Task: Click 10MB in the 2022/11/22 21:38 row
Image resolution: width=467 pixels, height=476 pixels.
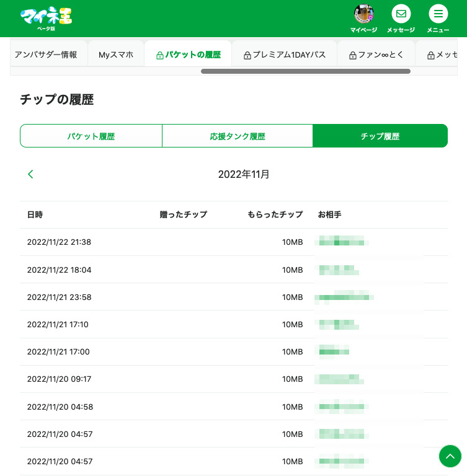Action: (x=292, y=242)
